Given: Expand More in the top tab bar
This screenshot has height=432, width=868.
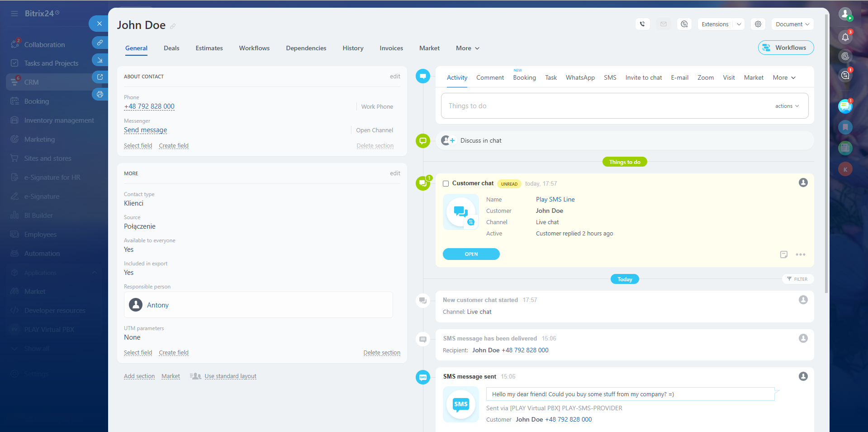Looking at the screenshot, I should tap(467, 48).
